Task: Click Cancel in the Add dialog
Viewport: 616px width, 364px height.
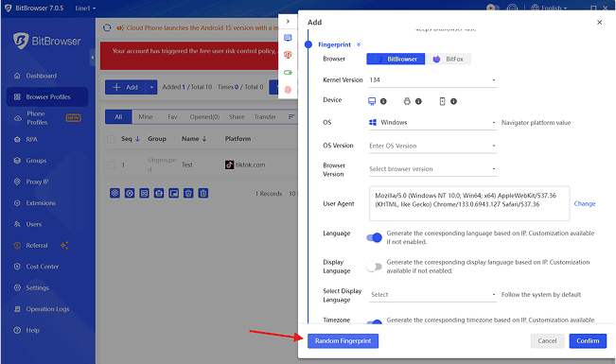Action: tap(547, 340)
